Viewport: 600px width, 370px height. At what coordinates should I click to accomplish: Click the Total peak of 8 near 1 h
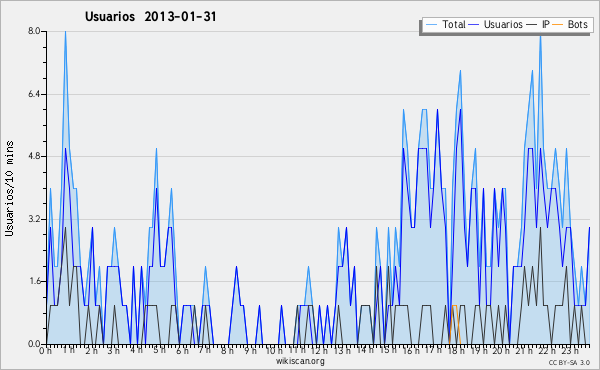point(65,32)
